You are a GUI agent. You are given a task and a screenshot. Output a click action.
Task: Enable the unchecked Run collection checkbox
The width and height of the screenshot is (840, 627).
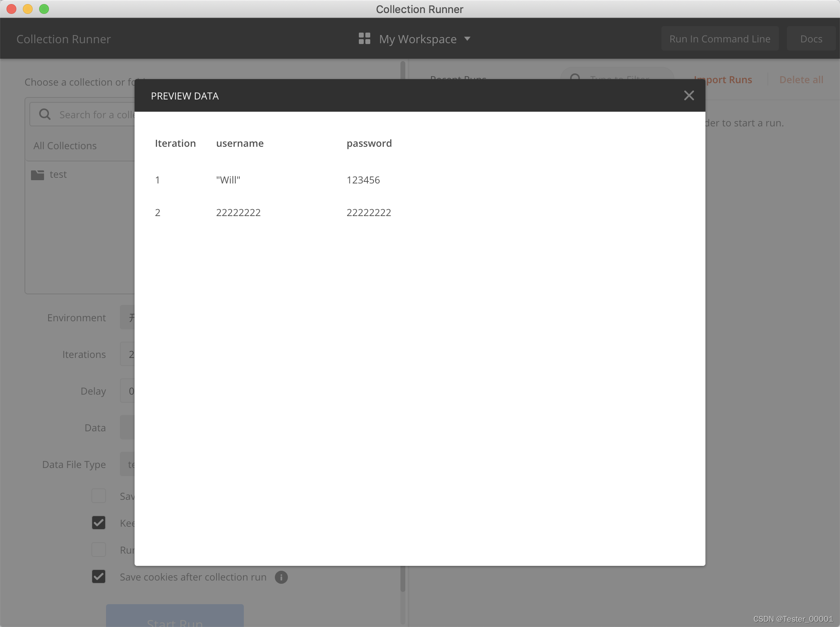point(99,550)
